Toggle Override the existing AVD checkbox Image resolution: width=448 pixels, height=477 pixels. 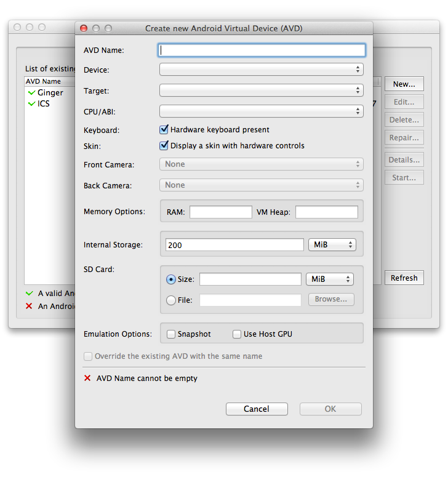[88, 356]
